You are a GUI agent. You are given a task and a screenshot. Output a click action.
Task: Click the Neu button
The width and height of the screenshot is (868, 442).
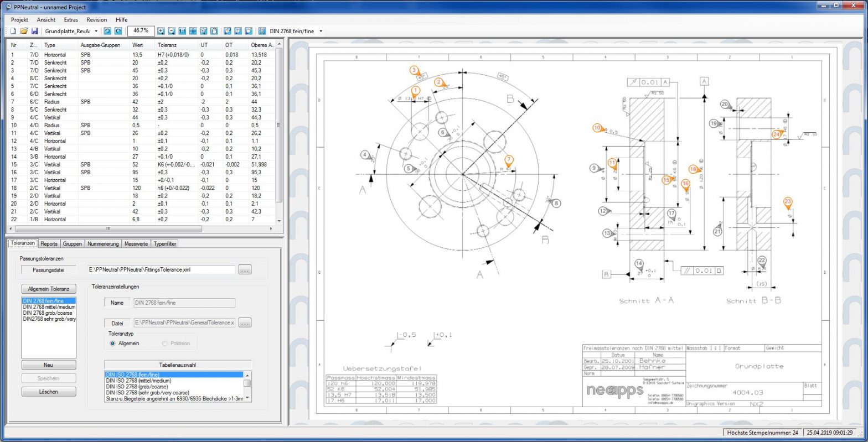coord(49,365)
